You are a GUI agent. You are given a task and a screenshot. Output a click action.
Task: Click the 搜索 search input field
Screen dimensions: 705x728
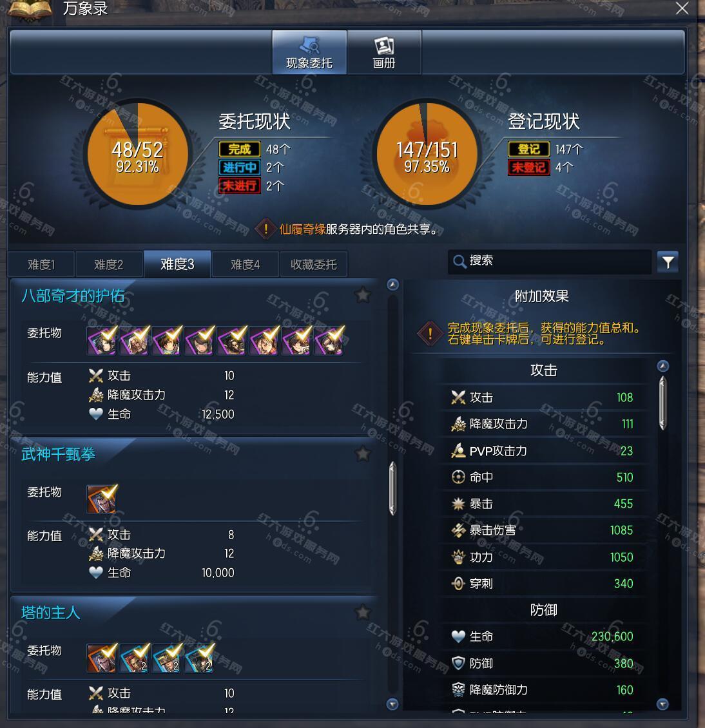coord(550,262)
